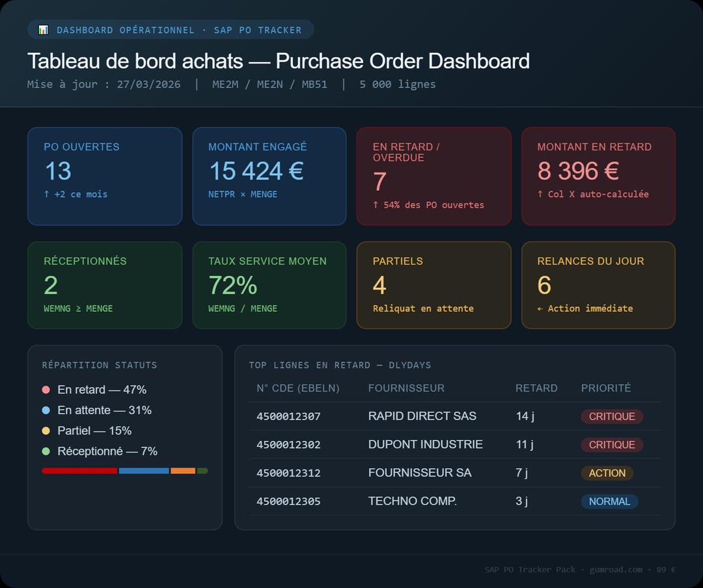This screenshot has width=703, height=588.
Task: Click the Réceptionné — 7% legend entry
Action: 100,451
